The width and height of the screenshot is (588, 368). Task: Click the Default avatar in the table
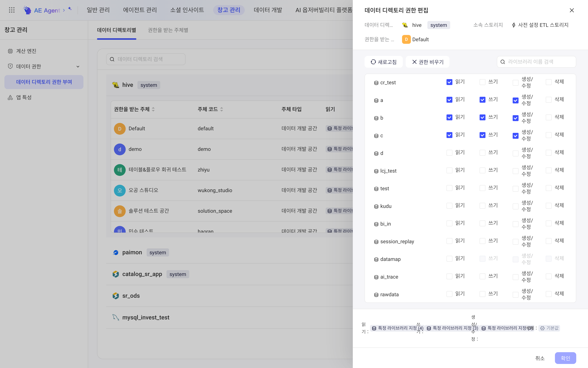click(120, 129)
